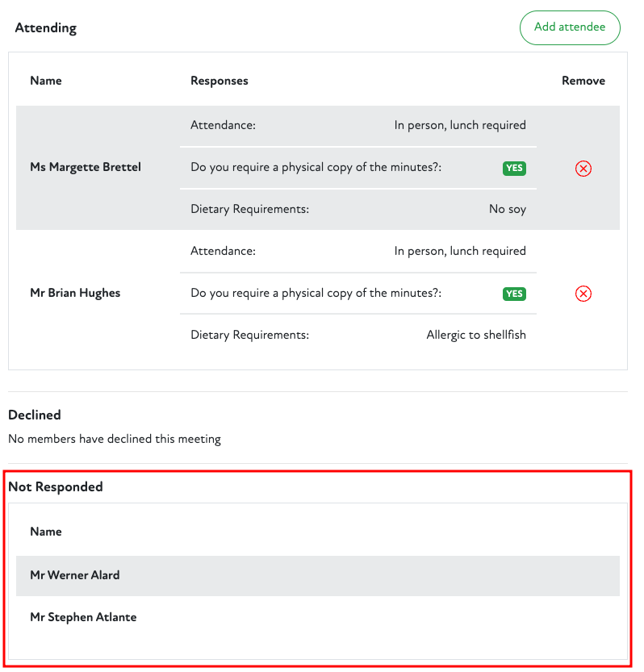
Task: Select the Ms Margette Brettel name
Action: (86, 167)
